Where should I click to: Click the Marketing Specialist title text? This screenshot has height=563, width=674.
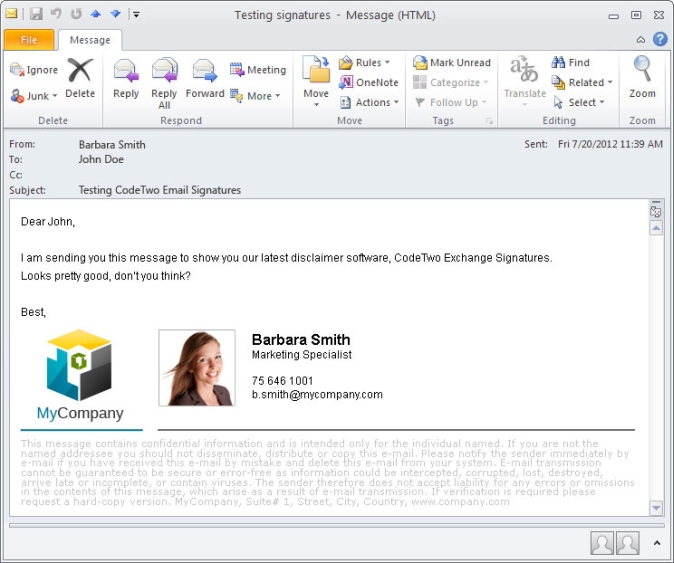pos(301,355)
